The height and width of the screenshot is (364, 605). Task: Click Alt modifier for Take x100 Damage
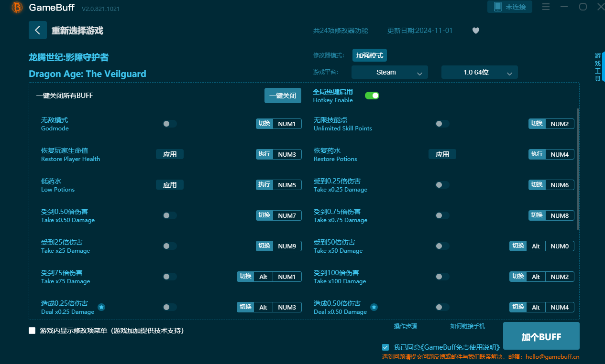click(x=536, y=277)
